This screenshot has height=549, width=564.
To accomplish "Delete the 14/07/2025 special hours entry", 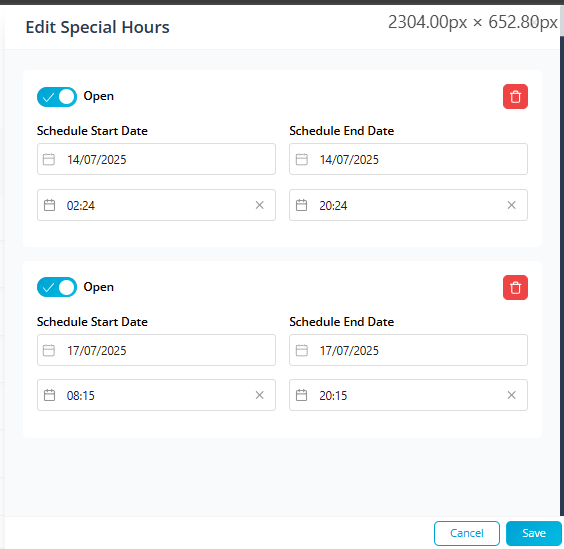I will pyautogui.click(x=515, y=96).
